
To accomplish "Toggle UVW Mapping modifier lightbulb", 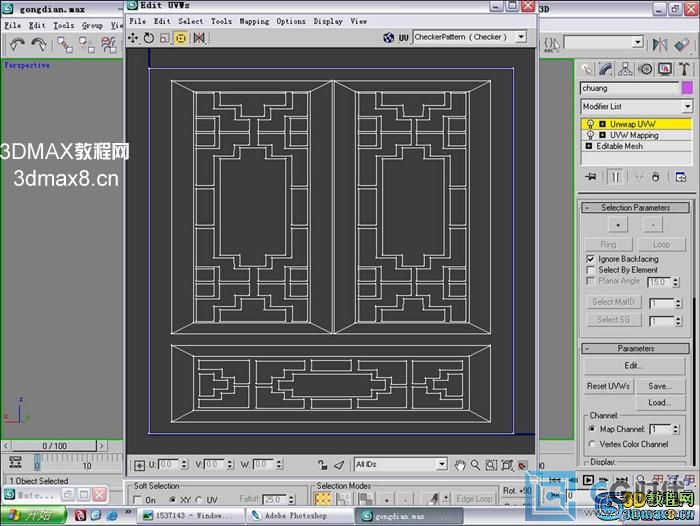I will pyautogui.click(x=590, y=135).
